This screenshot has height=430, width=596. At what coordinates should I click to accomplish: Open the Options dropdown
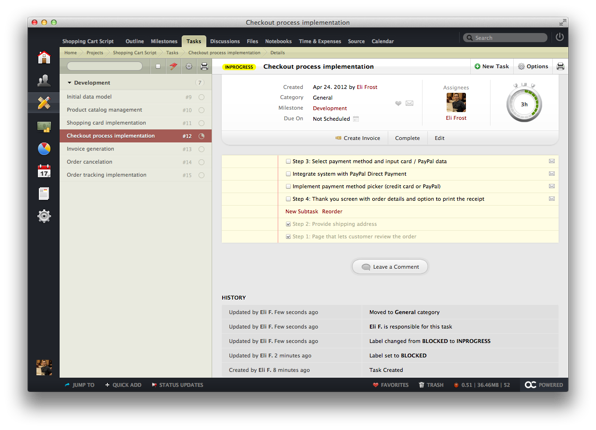click(533, 66)
